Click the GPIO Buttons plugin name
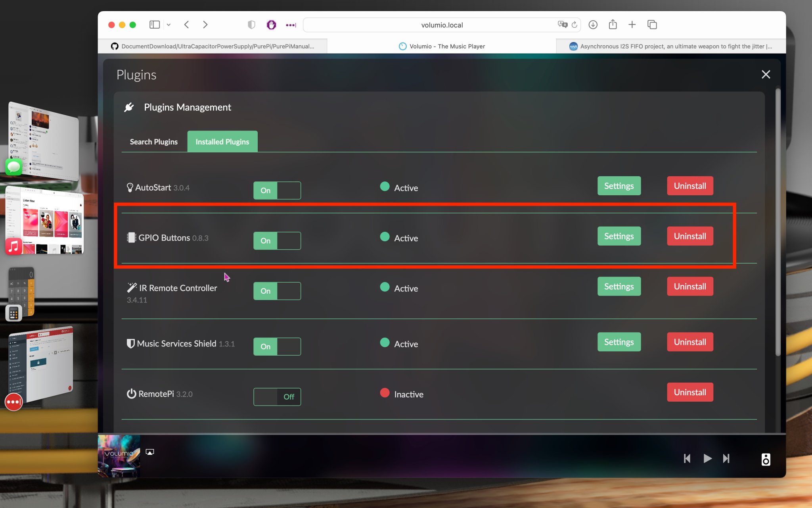The image size is (812, 508). pyautogui.click(x=164, y=238)
